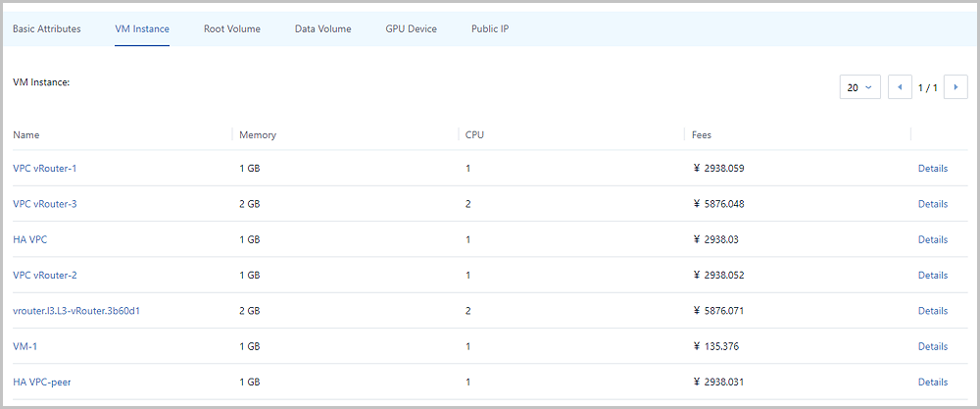Open the Root Volume tab

click(232, 28)
